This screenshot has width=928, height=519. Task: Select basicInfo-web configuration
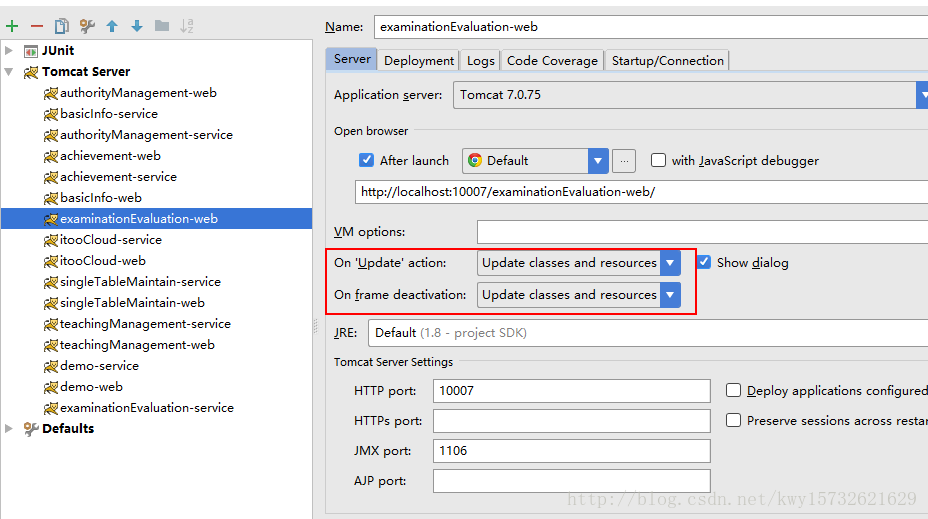click(101, 198)
